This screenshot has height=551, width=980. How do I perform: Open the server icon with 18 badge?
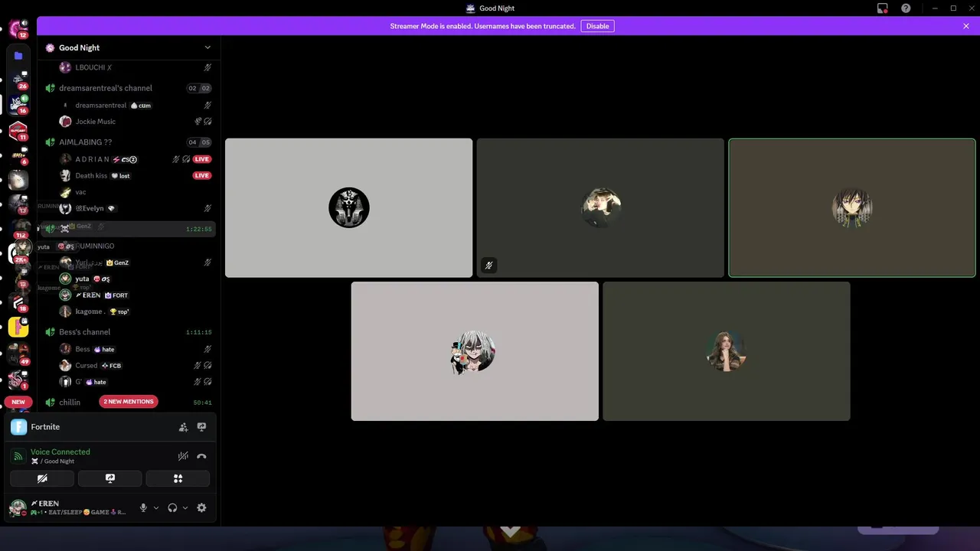tap(18, 303)
